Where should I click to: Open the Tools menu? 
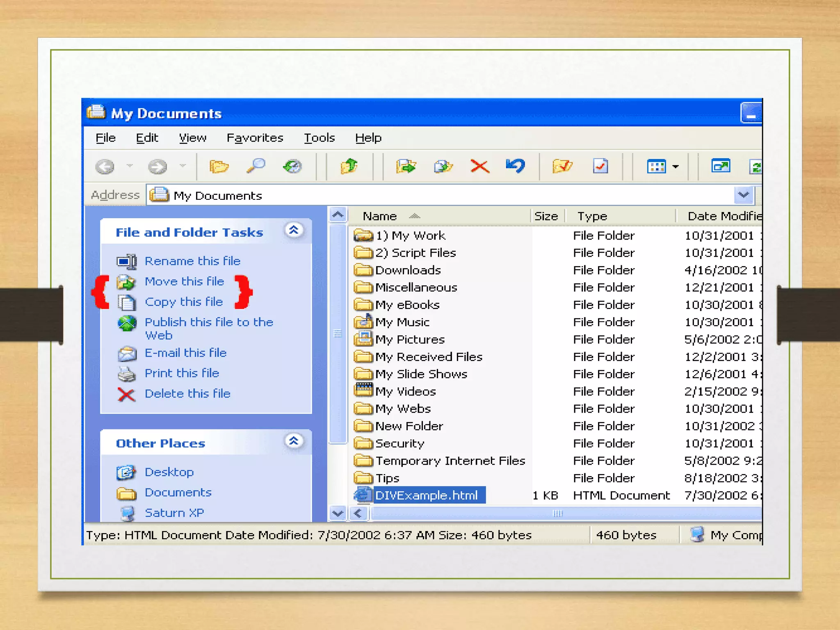[x=319, y=138]
